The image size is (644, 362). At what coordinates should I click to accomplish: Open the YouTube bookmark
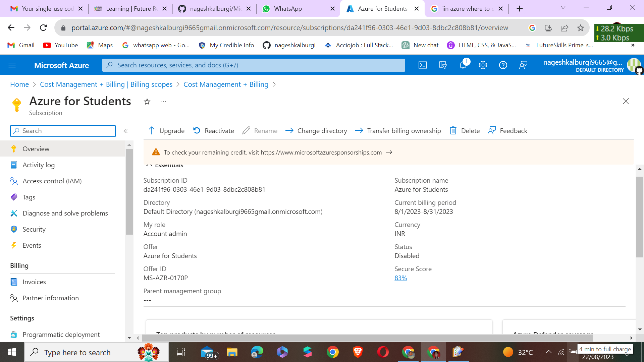(x=61, y=45)
